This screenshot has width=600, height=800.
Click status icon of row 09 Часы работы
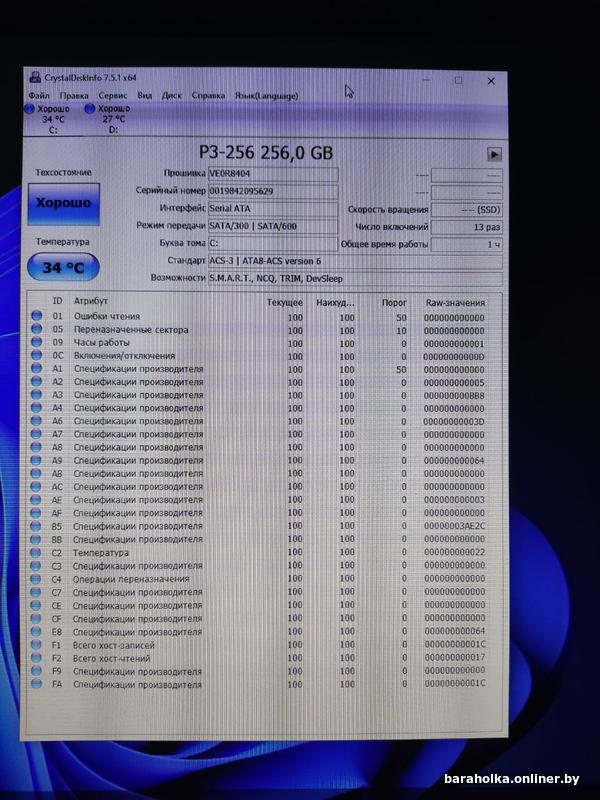[36, 342]
